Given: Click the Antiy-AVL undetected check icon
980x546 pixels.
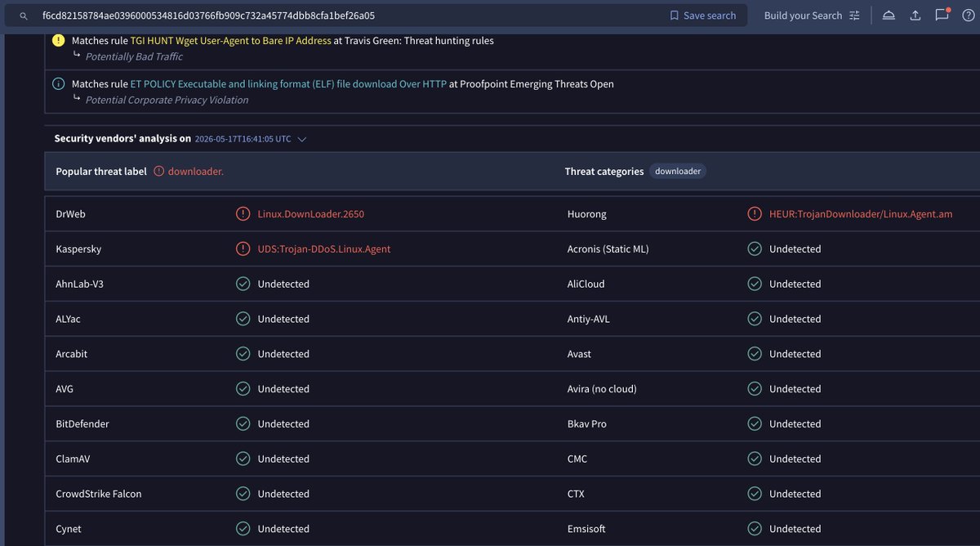Looking at the screenshot, I should 755,319.
